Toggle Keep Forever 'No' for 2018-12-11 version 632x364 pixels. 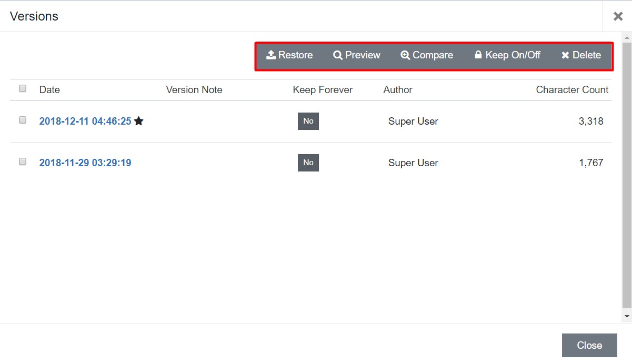(308, 121)
